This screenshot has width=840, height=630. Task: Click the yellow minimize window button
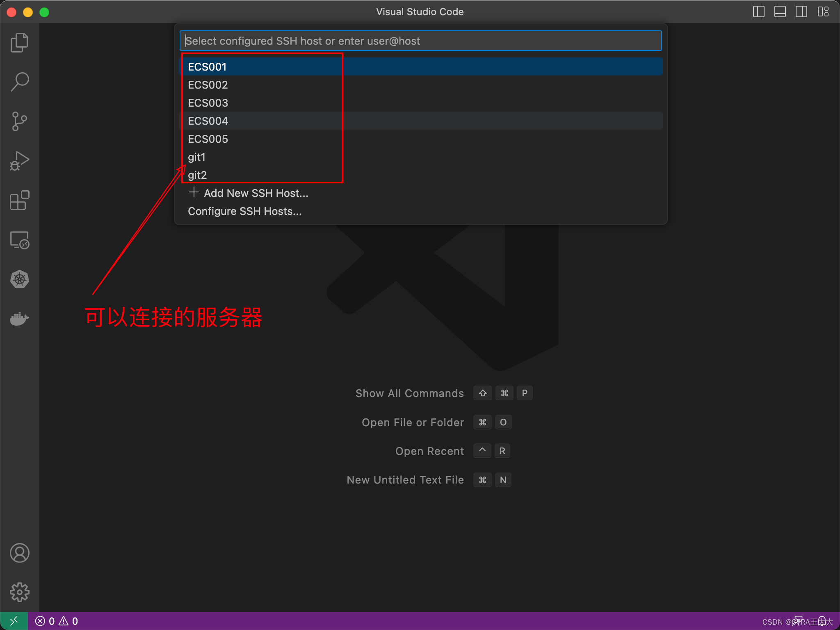pos(28,12)
